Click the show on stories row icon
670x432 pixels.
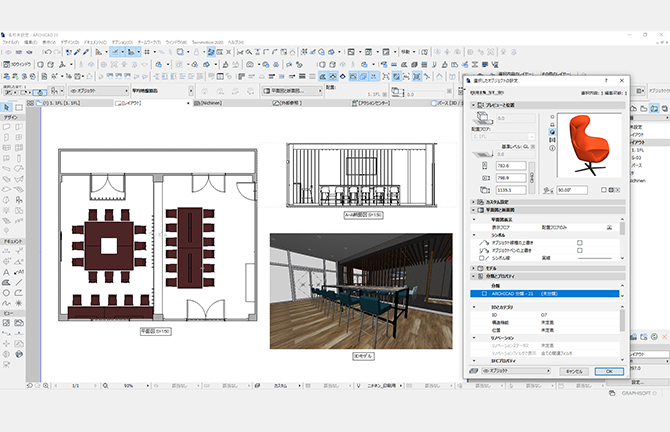click(609, 227)
